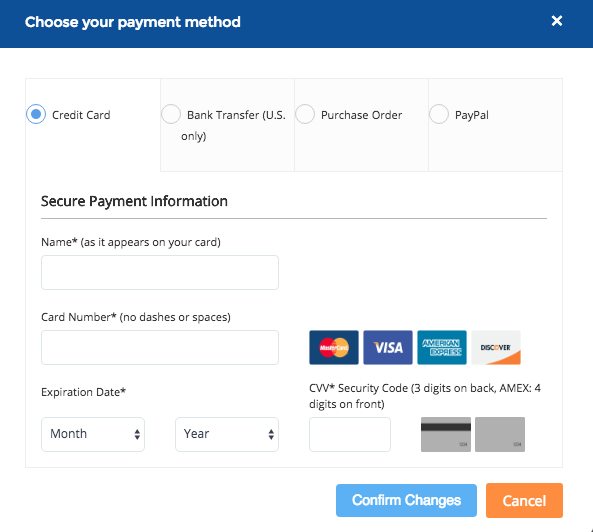The width and height of the screenshot is (593, 532).
Task: Click the VISA card logo
Action: tap(388, 347)
